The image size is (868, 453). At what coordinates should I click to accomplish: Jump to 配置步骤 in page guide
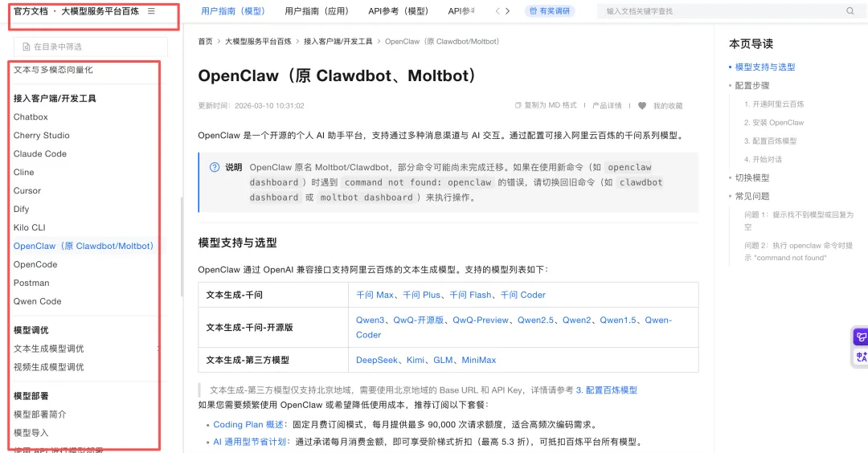tap(752, 85)
